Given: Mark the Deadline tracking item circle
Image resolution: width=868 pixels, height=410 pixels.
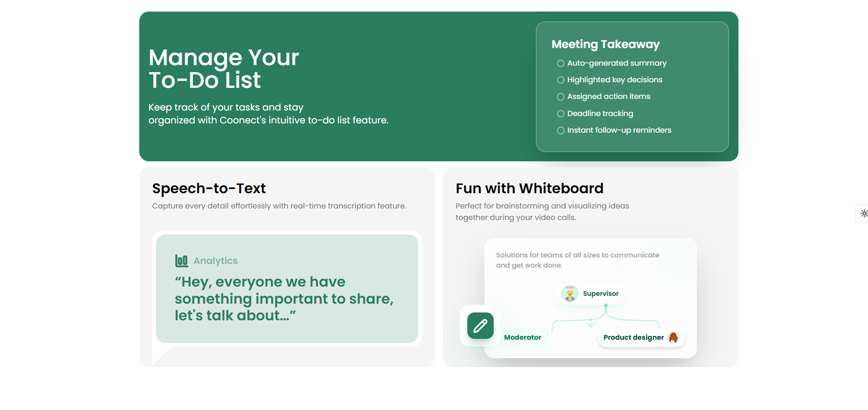Looking at the screenshot, I should coord(561,114).
